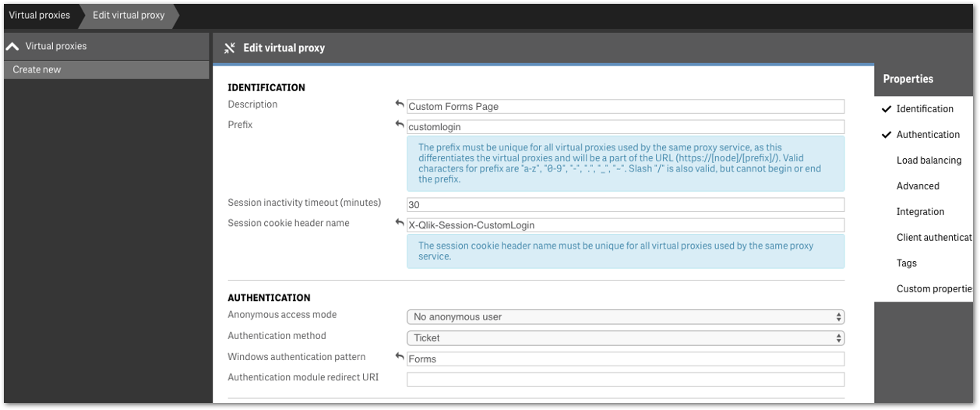Screen dimensions: 980x410
Task: Open the Authentication method dropdown
Action: (625, 338)
